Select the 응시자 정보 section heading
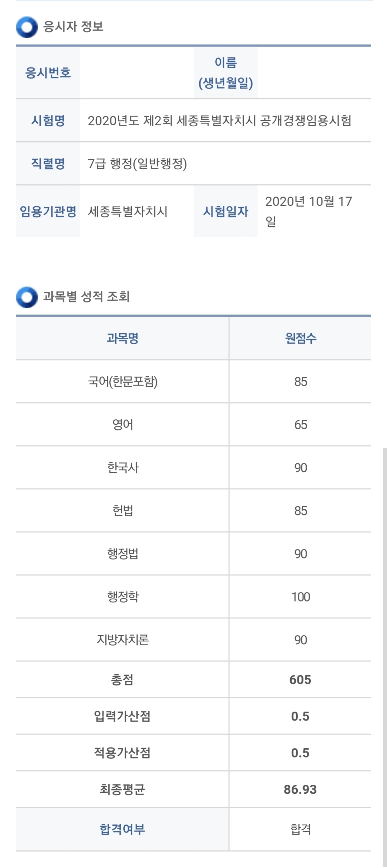The height and width of the screenshot is (868, 387). 73,27
